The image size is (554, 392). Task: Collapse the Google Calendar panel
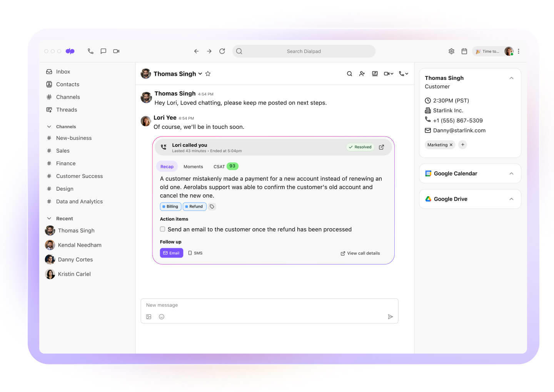click(x=511, y=173)
